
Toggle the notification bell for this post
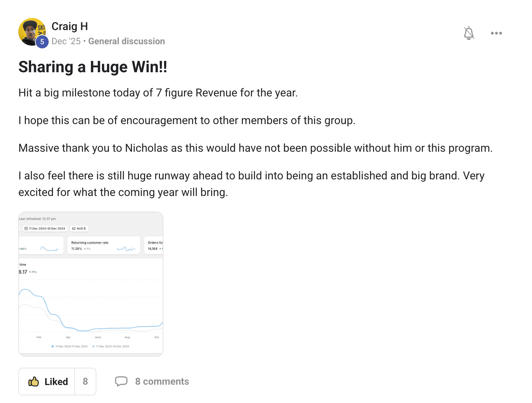[469, 33]
